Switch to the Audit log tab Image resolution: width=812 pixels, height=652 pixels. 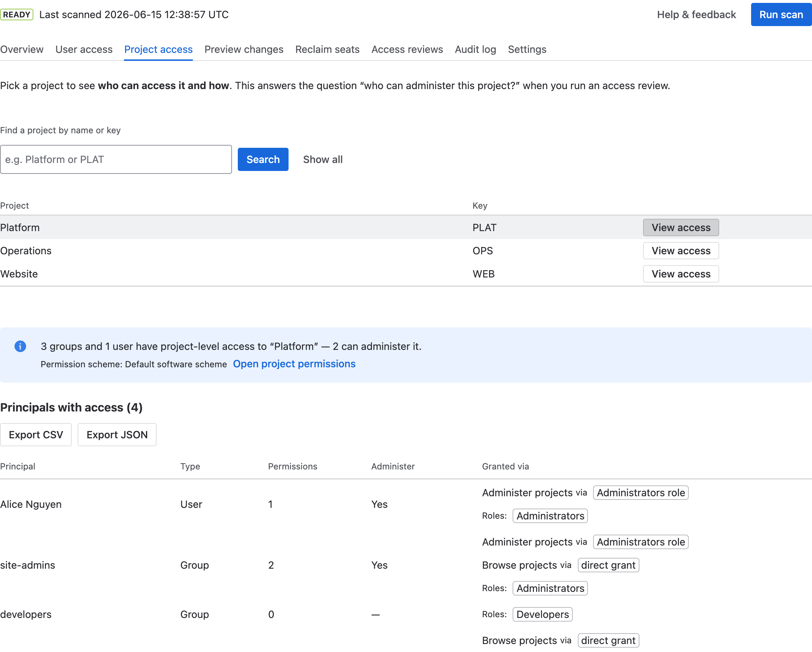click(x=475, y=49)
